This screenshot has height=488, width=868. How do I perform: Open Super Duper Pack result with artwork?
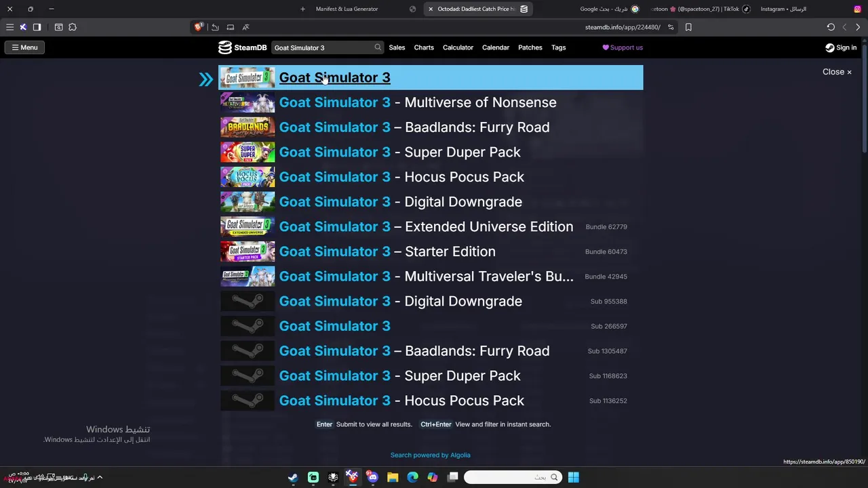(431, 152)
